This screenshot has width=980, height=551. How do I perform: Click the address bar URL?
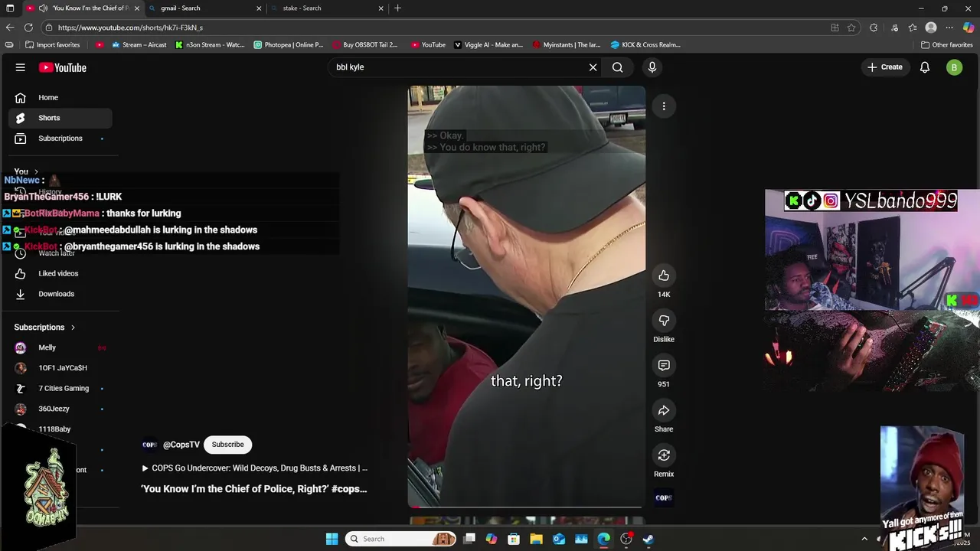(x=130, y=28)
